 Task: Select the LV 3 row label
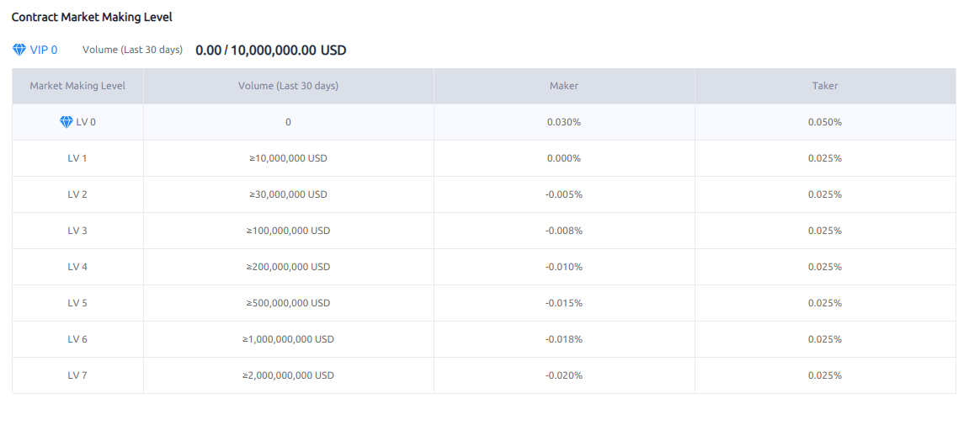point(77,231)
